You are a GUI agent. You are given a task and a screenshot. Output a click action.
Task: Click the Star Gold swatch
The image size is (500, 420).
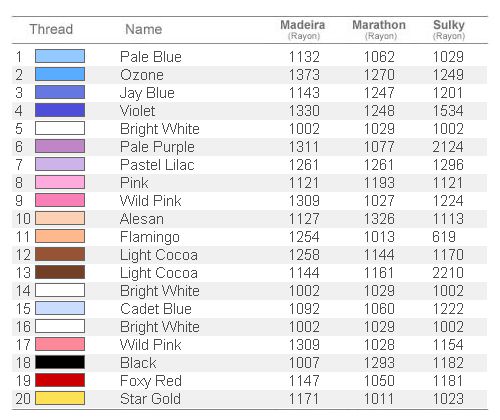click(60, 398)
